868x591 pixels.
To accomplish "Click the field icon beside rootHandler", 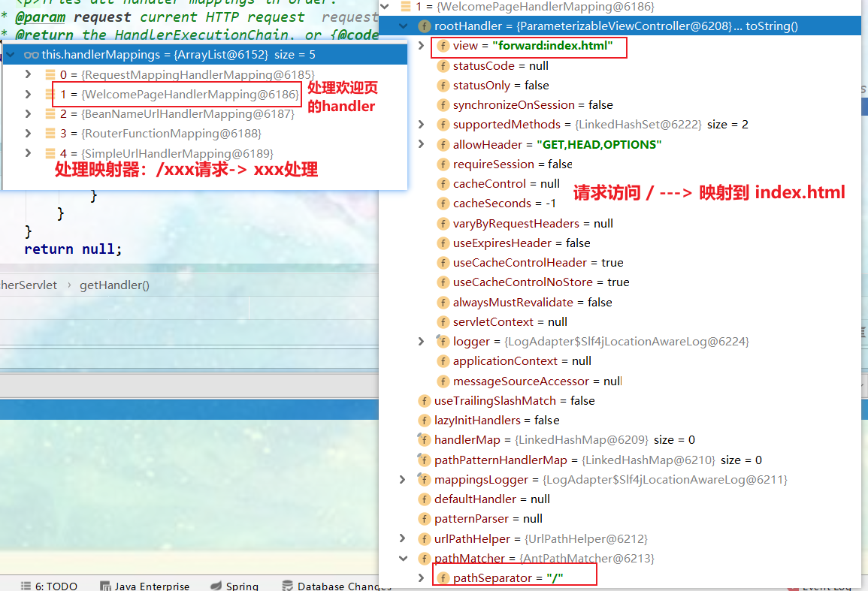I will tap(424, 26).
